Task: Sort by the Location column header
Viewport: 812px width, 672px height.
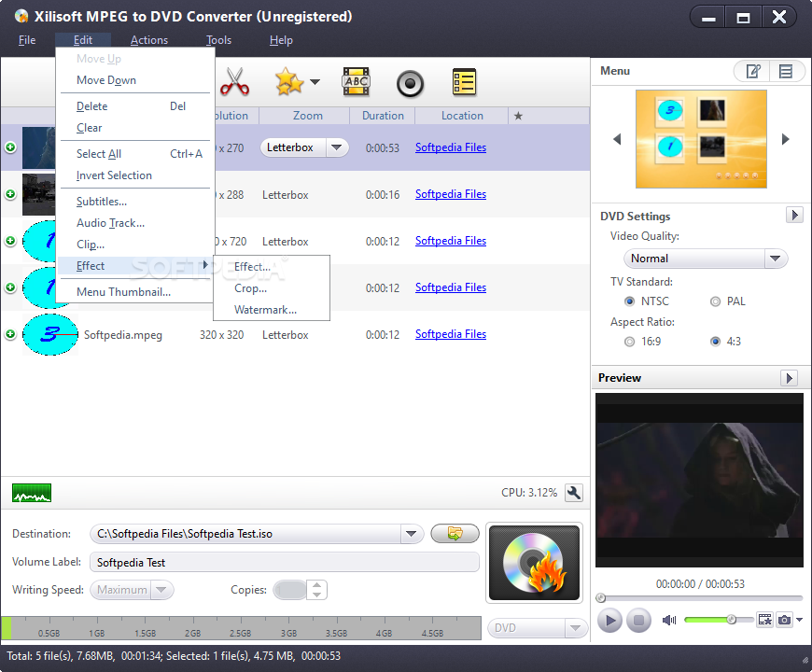Action: coord(462,116)
